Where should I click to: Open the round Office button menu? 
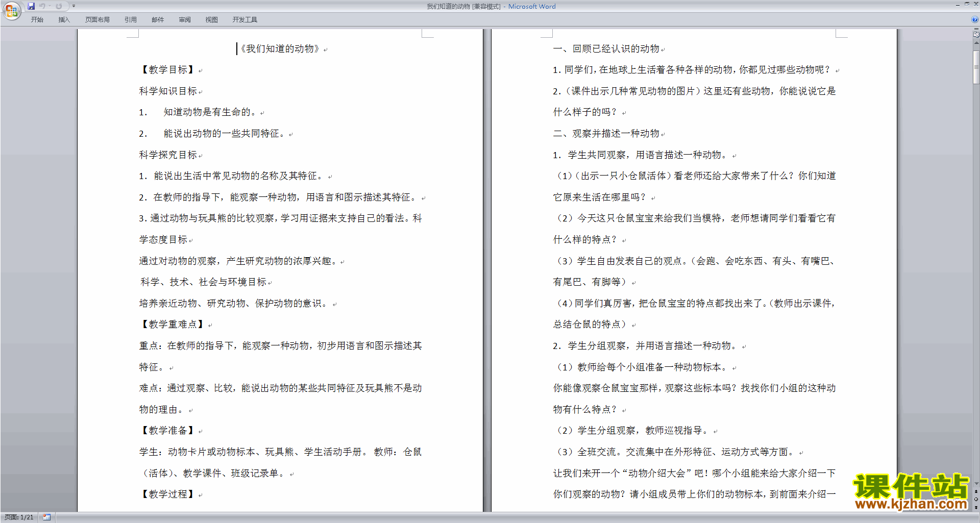pos(11,10)
